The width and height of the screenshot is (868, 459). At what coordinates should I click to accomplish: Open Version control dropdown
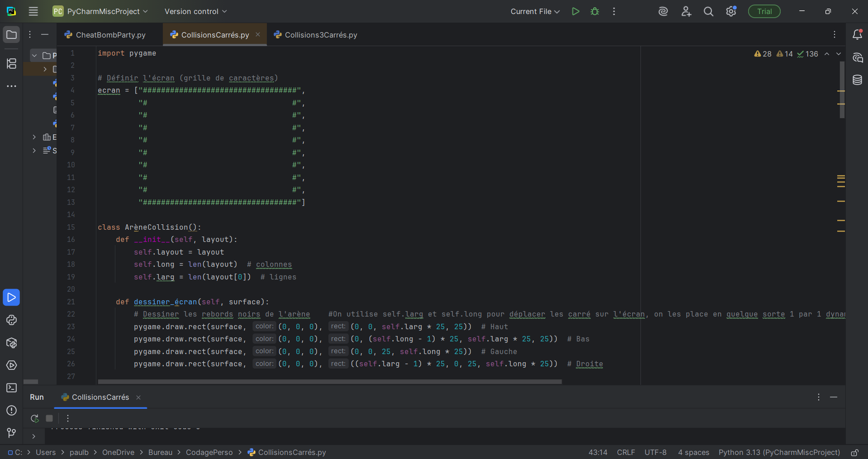coord(195,11)
